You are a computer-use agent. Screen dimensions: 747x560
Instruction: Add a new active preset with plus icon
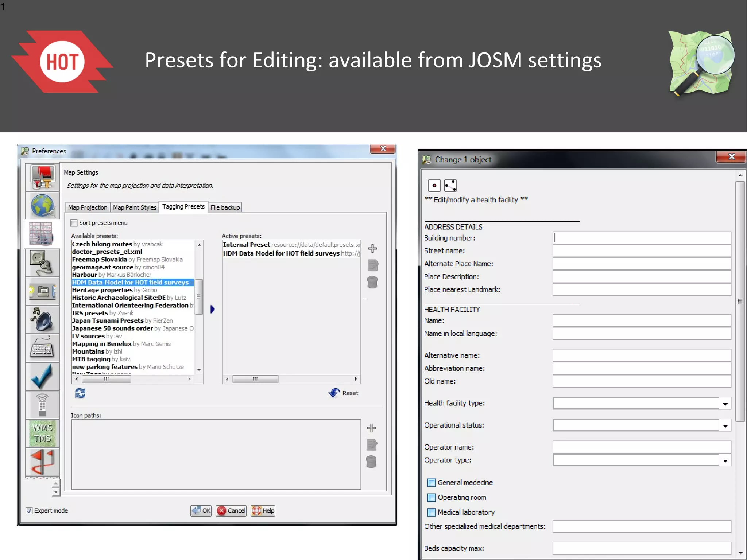click(x=372, y=248)
